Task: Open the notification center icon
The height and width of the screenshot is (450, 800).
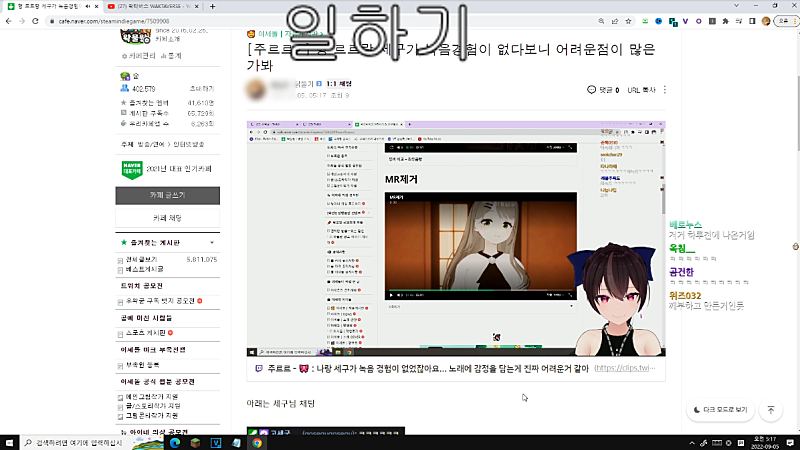Action: (790, 443)
